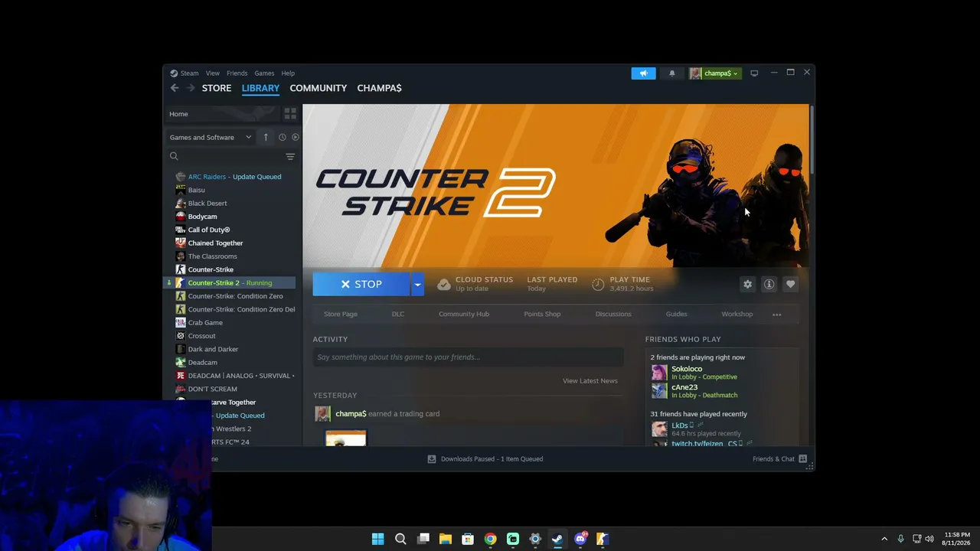The width and height of the screenshot is (980, 551).
Task: Click the Cloud Status cloud icon
Action: pyautogui.click(x=443, y=284)
